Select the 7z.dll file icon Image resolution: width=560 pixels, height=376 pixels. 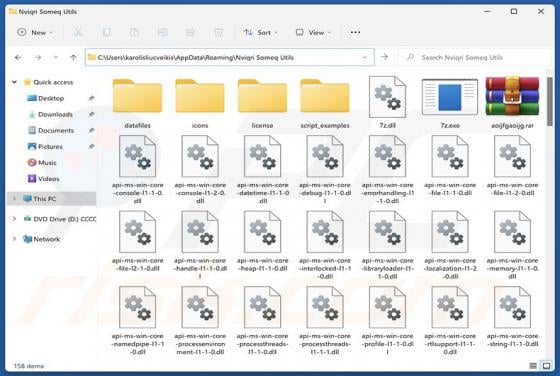(x=388, y=96)
